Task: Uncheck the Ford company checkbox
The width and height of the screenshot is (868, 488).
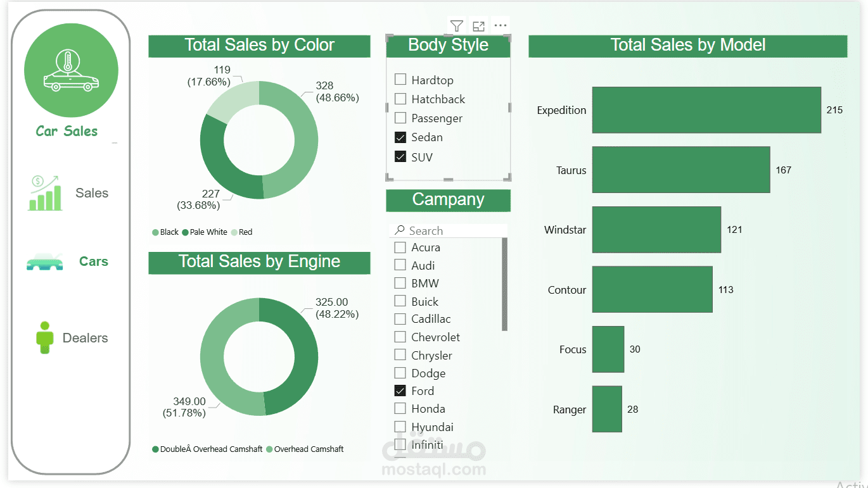Action: [x=400, y=391]
